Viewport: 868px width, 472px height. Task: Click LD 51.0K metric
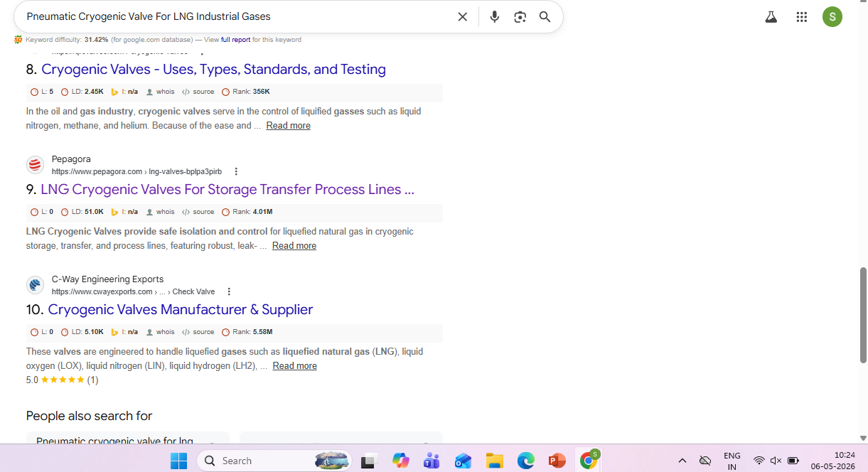82,212
